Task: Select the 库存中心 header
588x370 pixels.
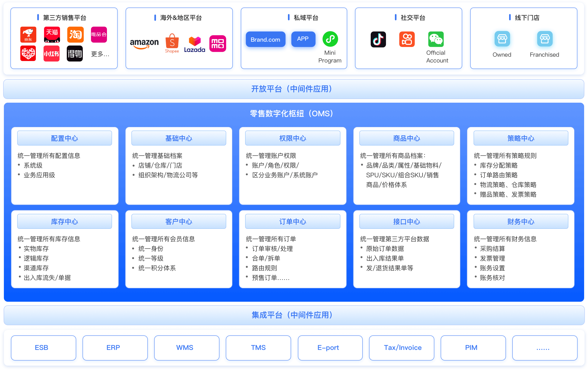Action: coord(64,221)
